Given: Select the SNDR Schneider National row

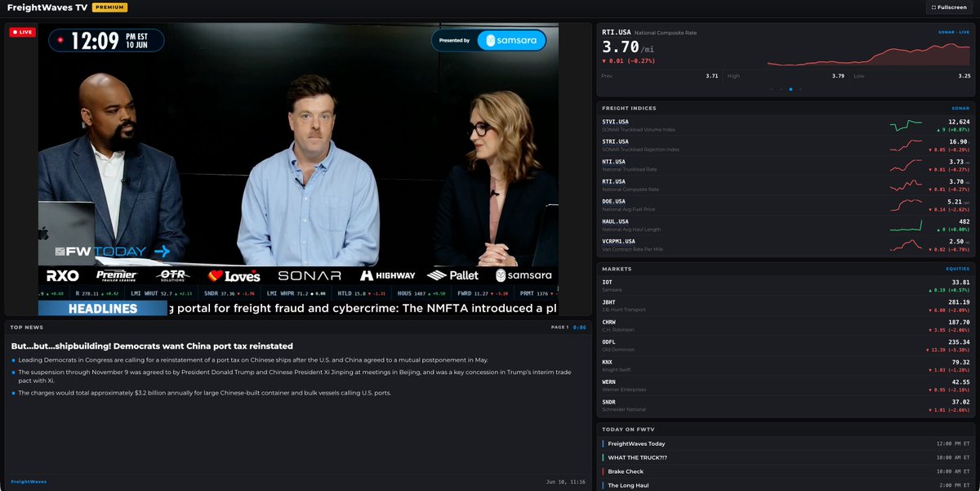Looking at the screenshot, I should pyautogui.click(x=785, y=405).
